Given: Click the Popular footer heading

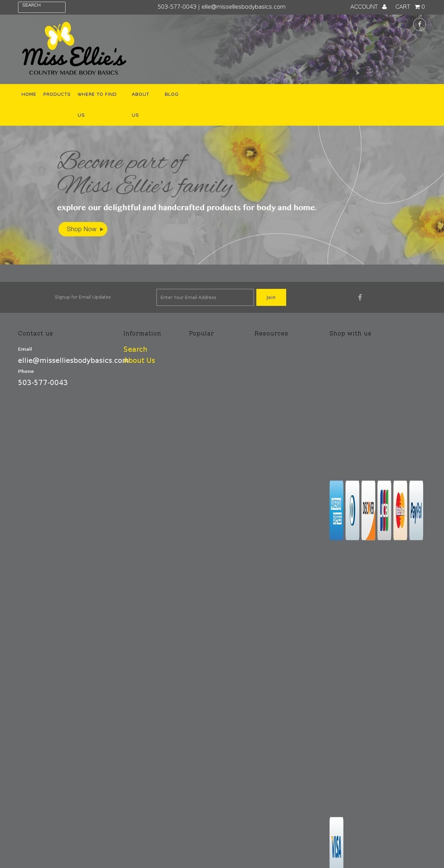Looking at the screenshot, I should [201, 333].
